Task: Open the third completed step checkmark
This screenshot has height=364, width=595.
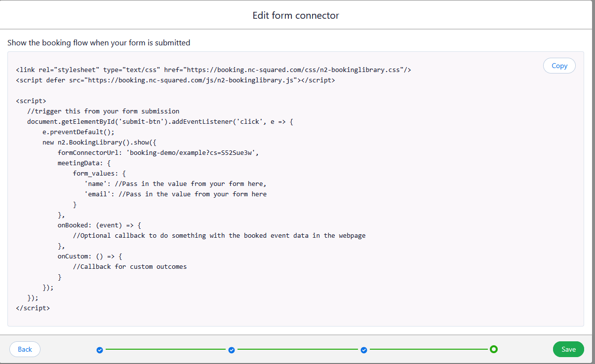Action: pos(364,350)
